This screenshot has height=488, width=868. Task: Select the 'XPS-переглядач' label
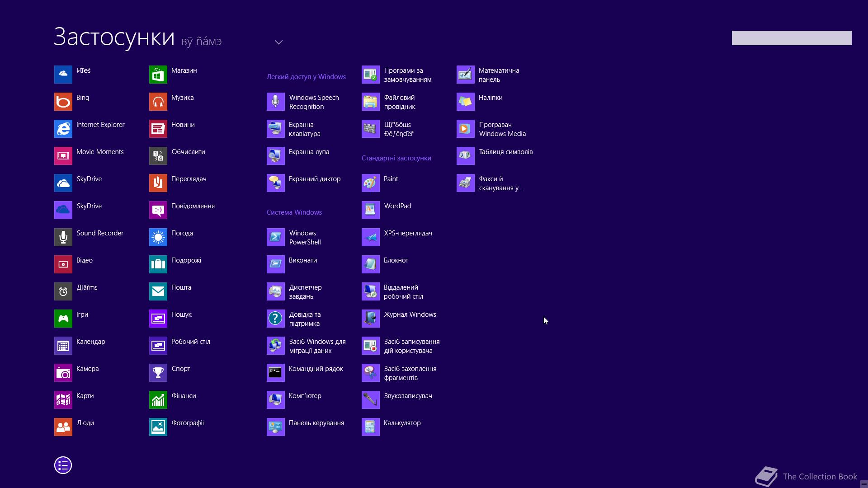pos(408,233)
